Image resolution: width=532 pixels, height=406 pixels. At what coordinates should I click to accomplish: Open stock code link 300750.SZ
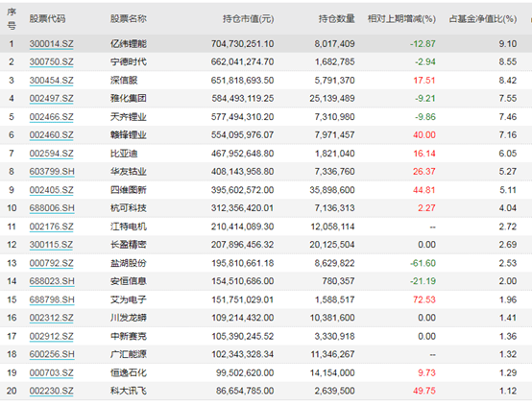51,61
